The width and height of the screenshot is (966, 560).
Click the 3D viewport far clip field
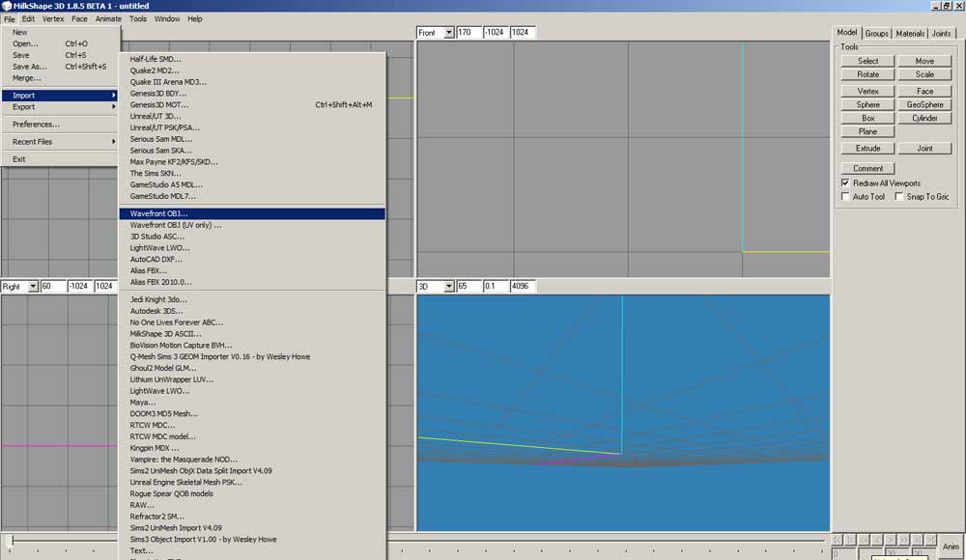click(522, 287)
